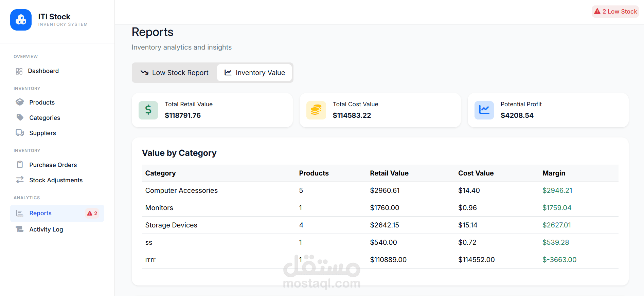Image resolution: width=644 pixels, height=296 pixels.
Task: Click the Products box icon
Action: 20,102
